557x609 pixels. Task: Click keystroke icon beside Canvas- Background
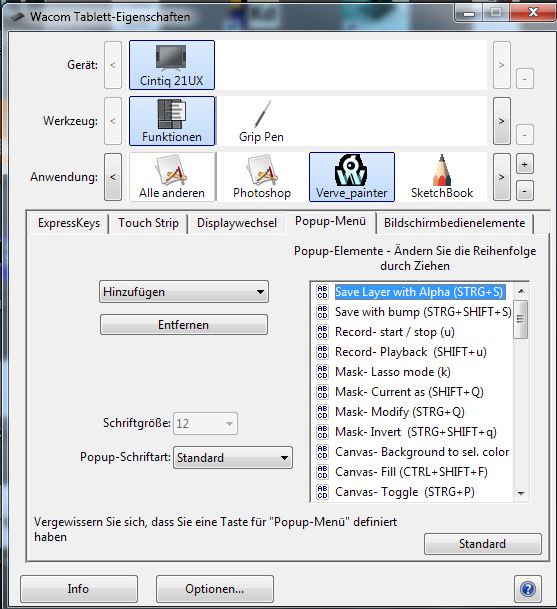322,452
